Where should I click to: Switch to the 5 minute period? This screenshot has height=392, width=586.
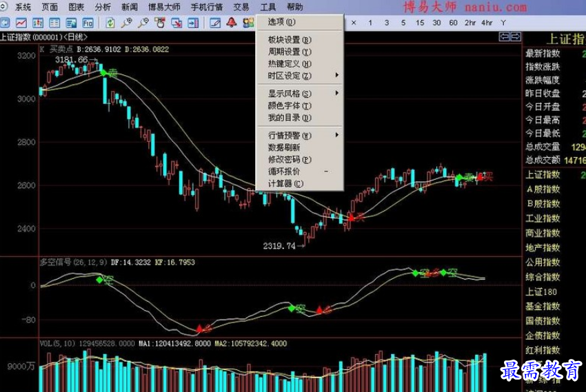[403, 23]
